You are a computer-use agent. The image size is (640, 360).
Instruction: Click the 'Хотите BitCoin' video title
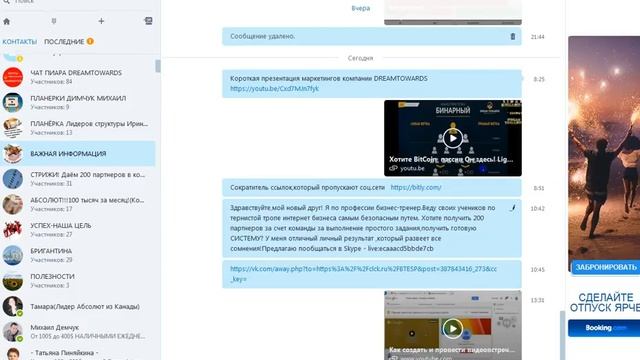451,159
